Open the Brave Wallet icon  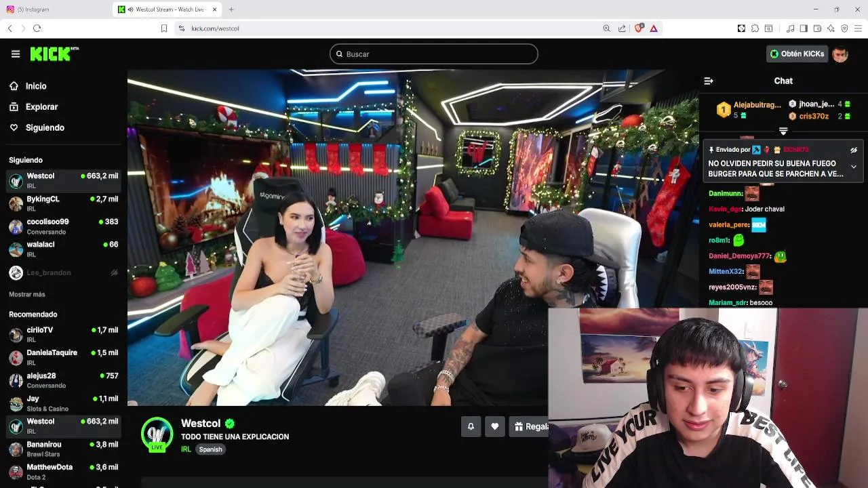pos(817,28)
